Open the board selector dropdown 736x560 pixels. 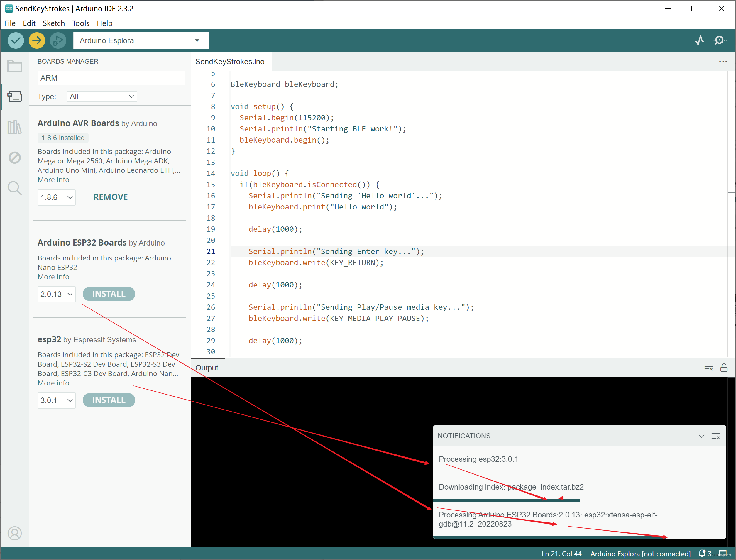pyautogui.click(x=141, y=40)
